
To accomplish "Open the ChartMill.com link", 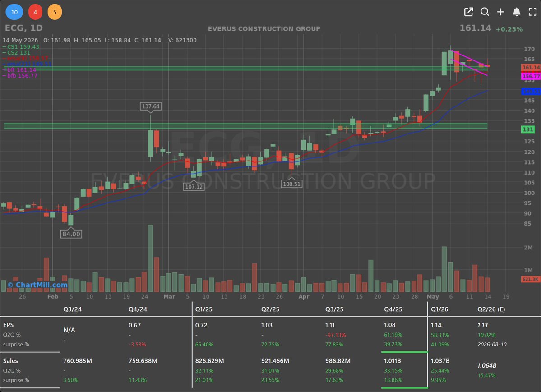I will click(x=37, y=285).
